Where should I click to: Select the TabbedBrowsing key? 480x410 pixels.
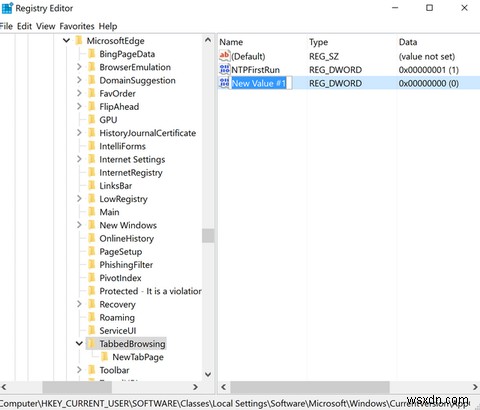(x=132, y=344)
